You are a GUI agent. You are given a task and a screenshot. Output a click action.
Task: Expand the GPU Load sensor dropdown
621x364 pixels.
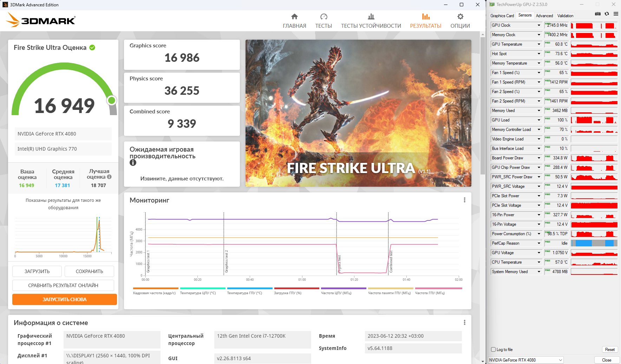coord(539,120)
